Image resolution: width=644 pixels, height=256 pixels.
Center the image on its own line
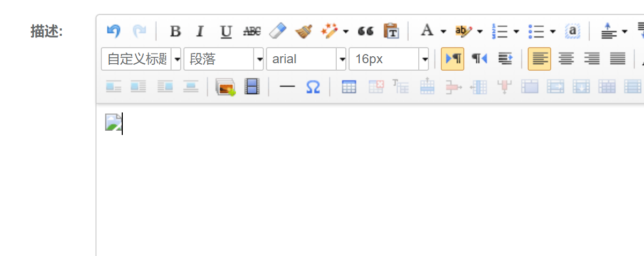point(190,86)
